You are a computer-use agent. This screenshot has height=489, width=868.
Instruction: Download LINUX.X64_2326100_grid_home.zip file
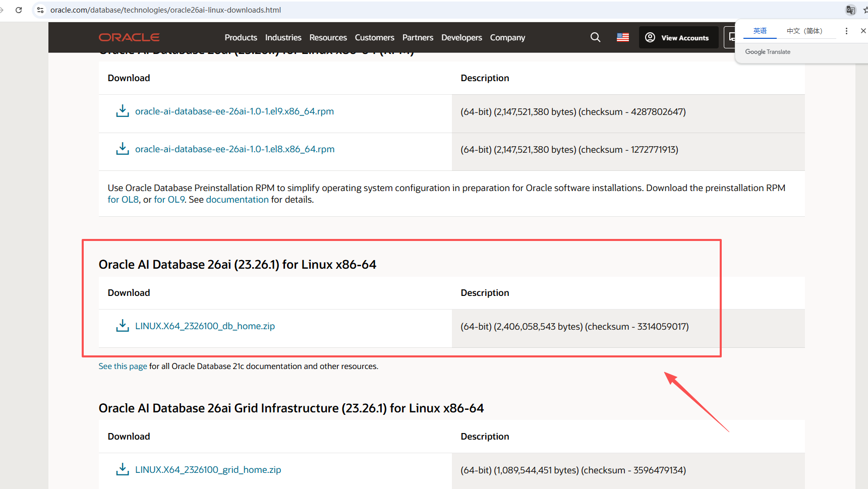208,470
